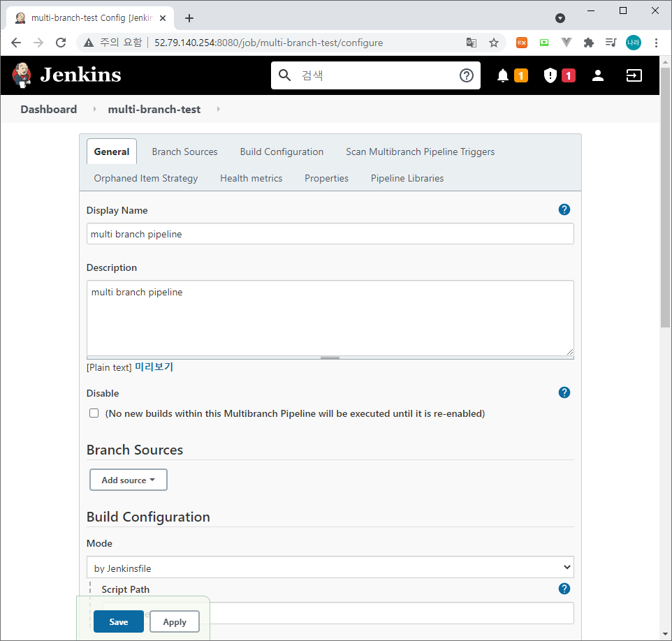Image resolution: width=672 pixels, height=641 pixels.
Task: Check the Disable checkbox
Action: (94, 413)
